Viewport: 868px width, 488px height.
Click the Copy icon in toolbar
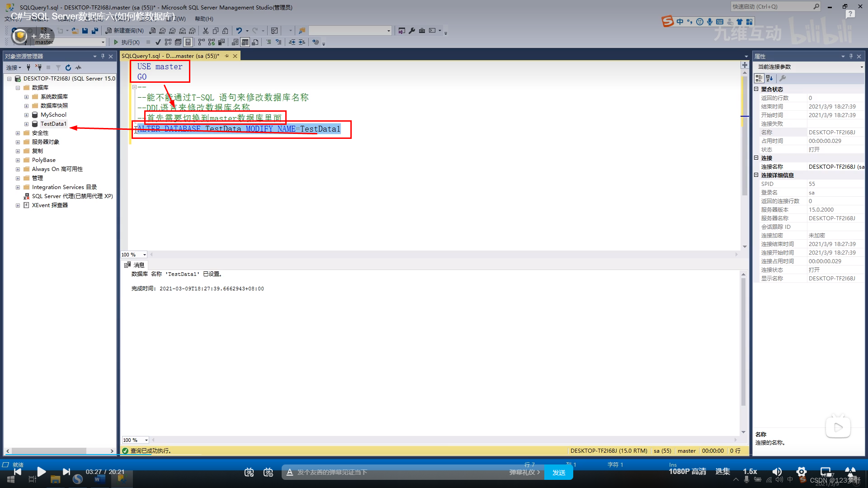click(x=216, y=31)
